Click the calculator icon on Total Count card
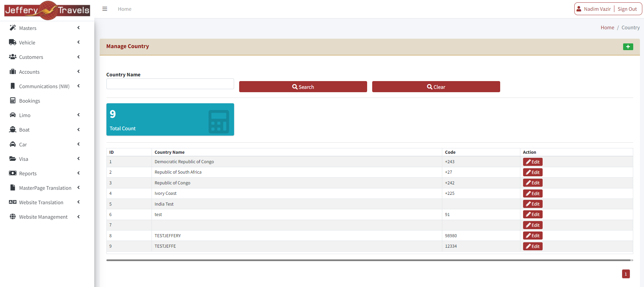Image resolution: width=644 pixels, height=287 pixels. click(219, 121)
